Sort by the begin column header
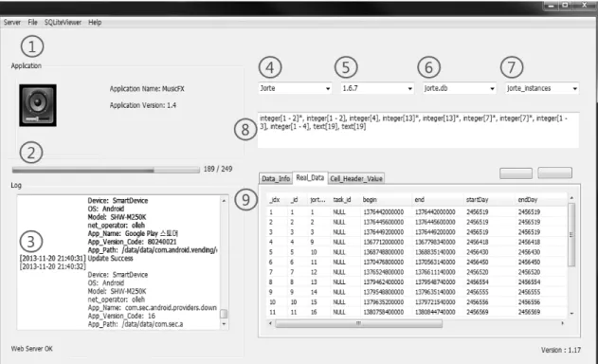The image size is (598, 364). click(370, 200)
